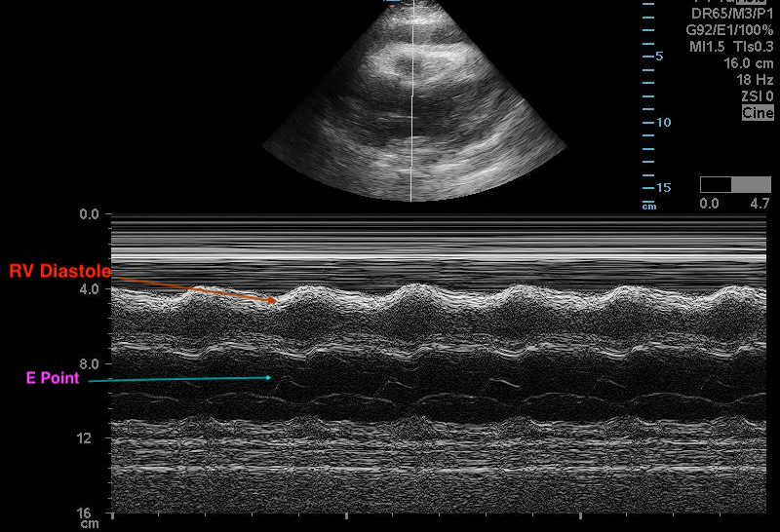Viewport: 780px width, 532px height.
Task: Click the 5 mark on the cyan depth scale
Action: tap(659, 57)
